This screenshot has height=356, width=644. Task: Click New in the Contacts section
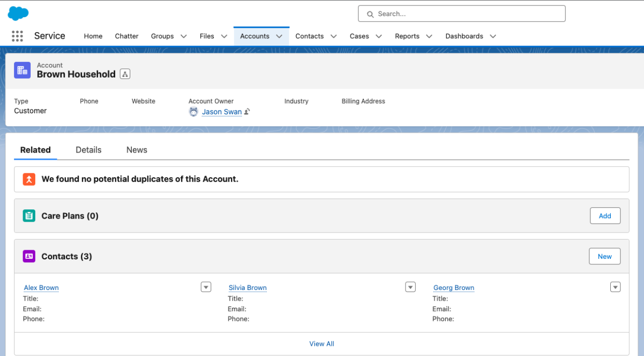pyautogui.click(x=605, y=256)
